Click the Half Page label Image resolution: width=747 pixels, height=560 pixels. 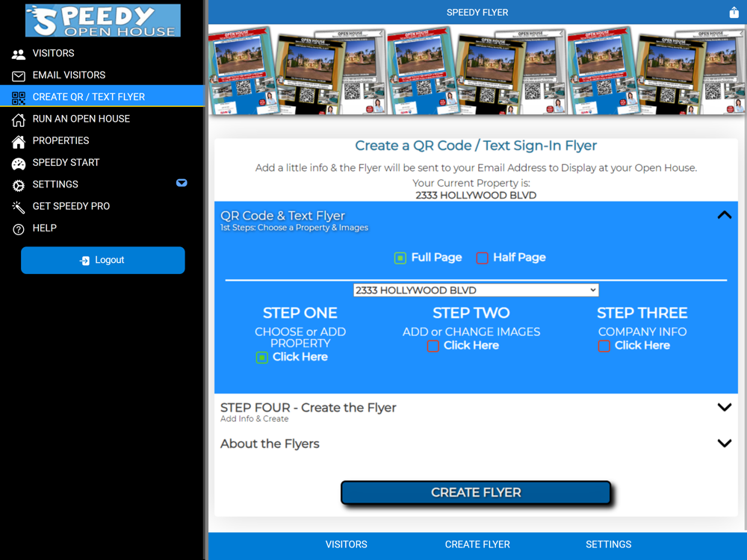(519, 257)
